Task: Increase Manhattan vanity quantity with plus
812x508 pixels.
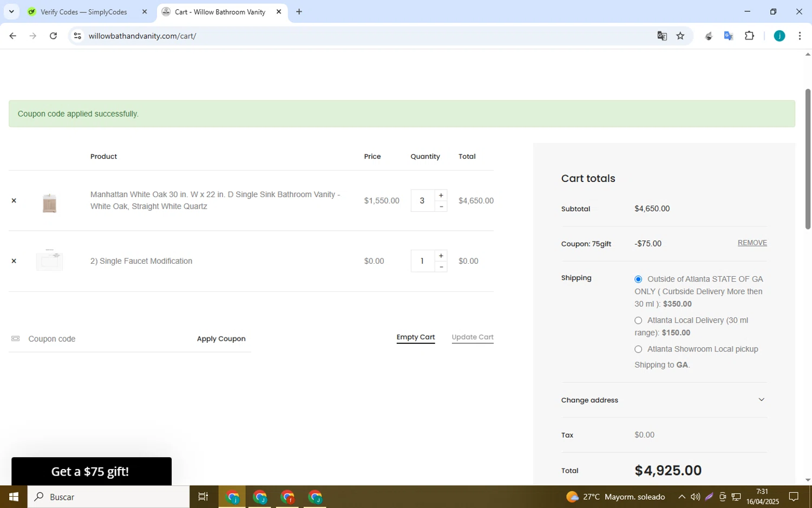Action: pos(441,195)
